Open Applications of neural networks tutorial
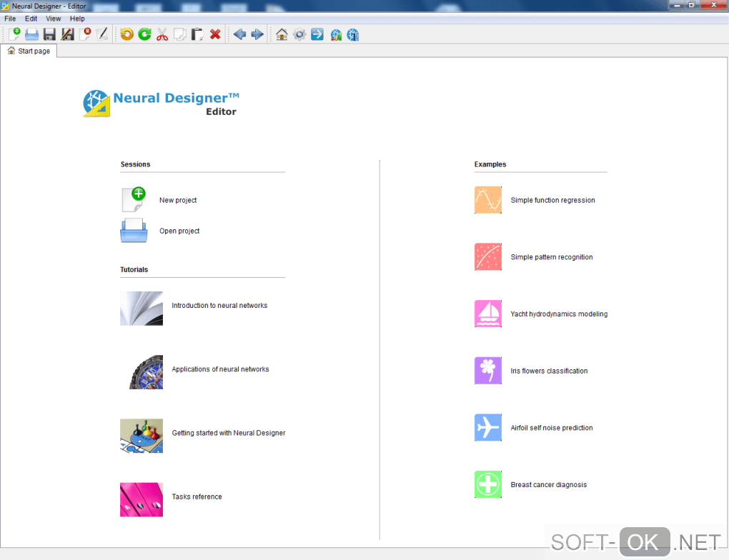 tap(220, 369)
